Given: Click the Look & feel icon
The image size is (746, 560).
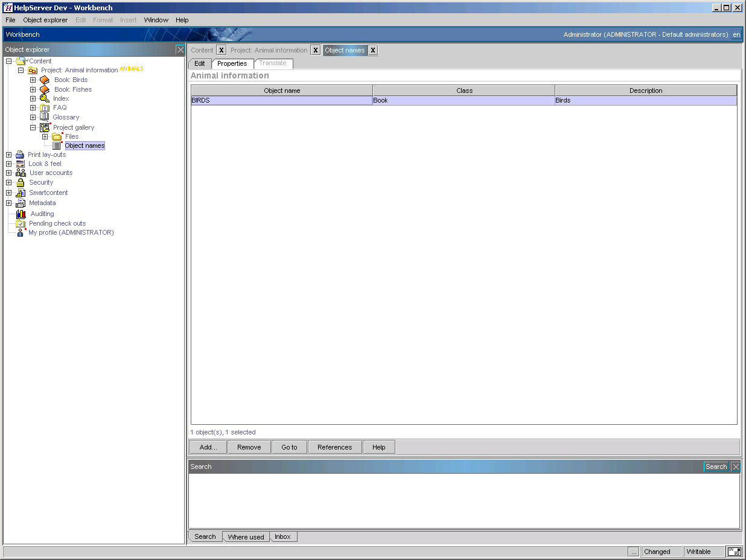Looking at the screenshot, I should click(20, 164).
